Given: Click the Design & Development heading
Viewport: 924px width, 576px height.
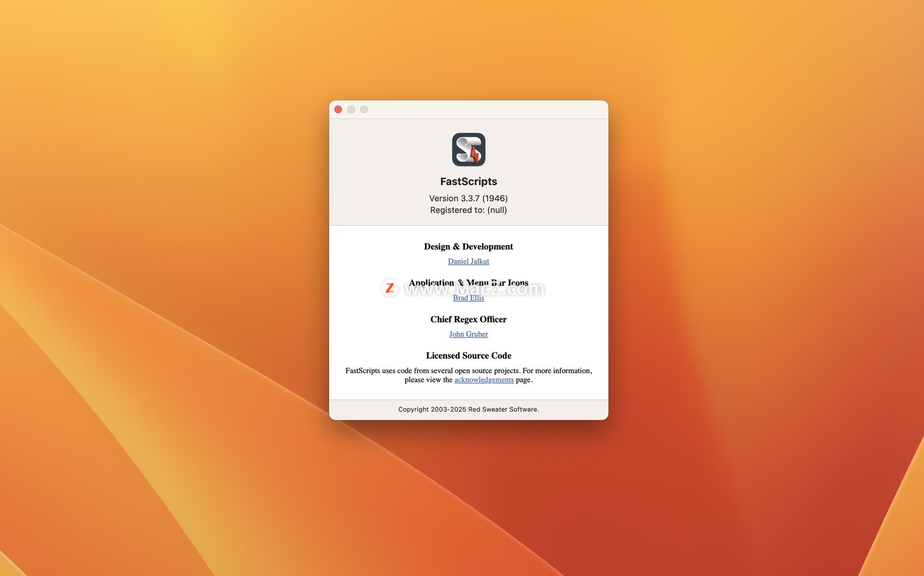Looking at the screenshot, I should pos(468,247).
